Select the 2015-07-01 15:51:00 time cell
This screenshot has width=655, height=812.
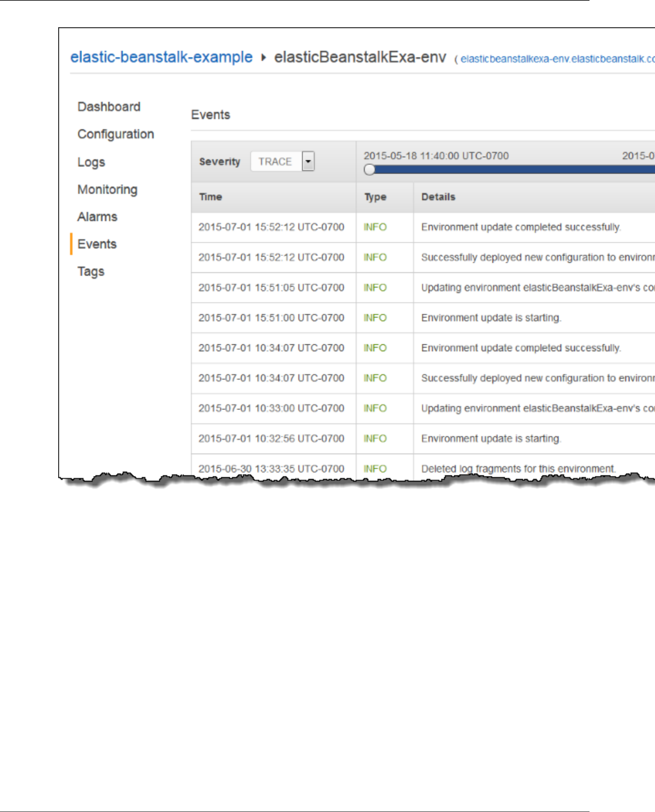point(271,318)
